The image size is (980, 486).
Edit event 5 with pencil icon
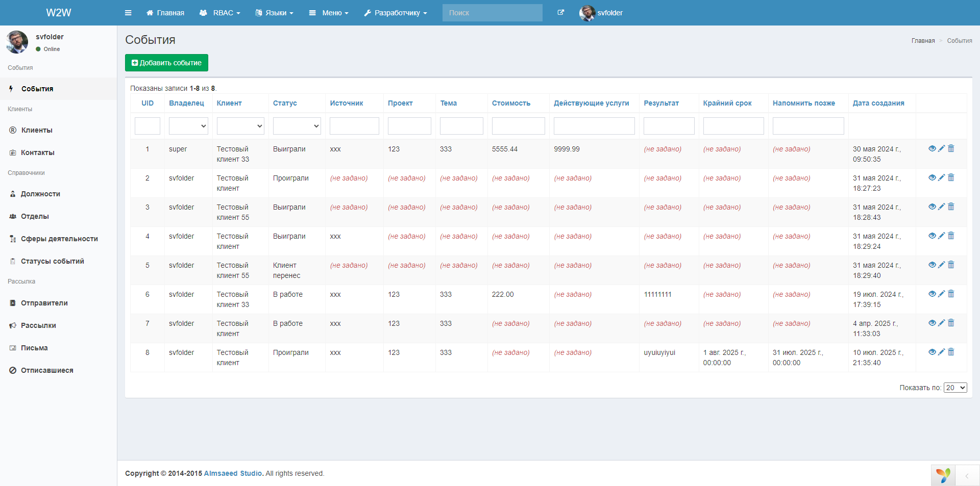click(x=942, y=265)
